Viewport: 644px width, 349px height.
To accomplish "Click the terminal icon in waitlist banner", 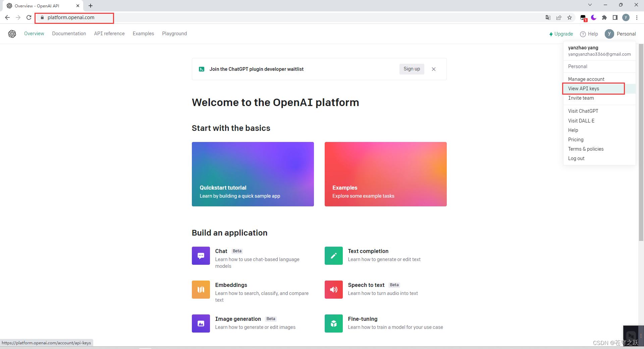I will coord(202,69).
